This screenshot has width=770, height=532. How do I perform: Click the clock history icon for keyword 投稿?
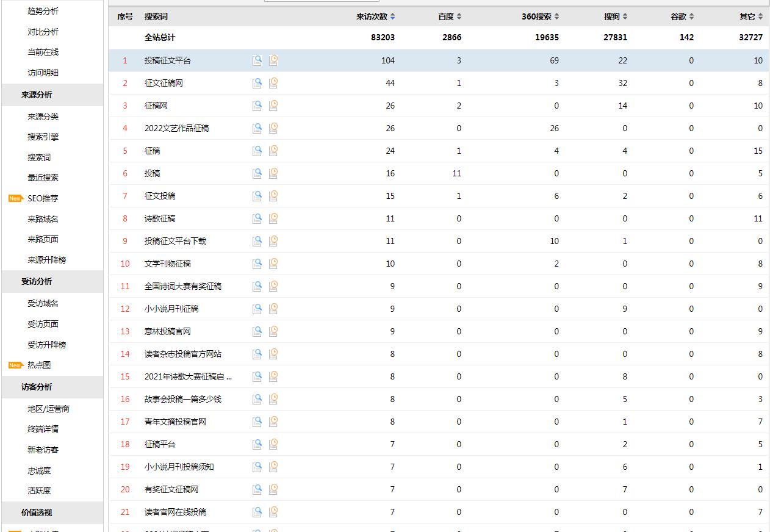coord(273,173)
